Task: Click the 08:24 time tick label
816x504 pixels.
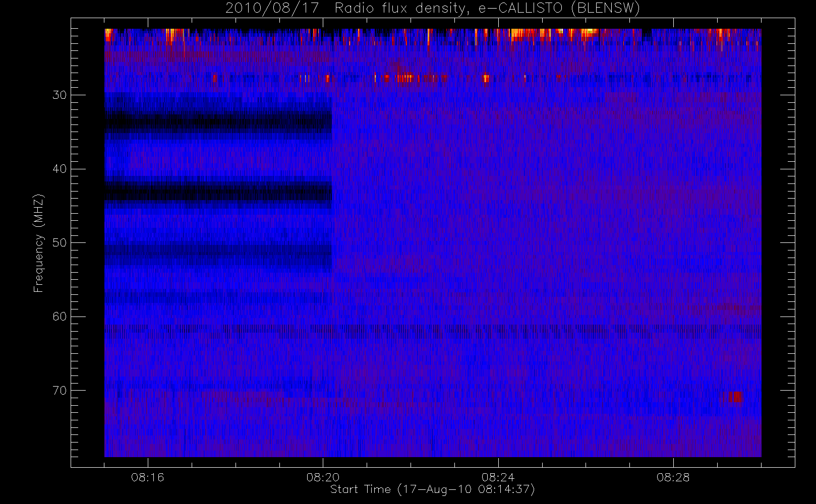Action: (x=498, y=477)
